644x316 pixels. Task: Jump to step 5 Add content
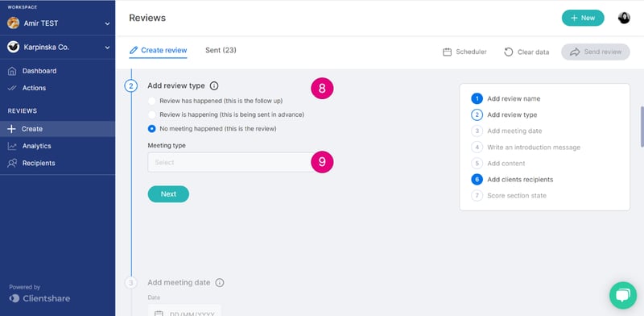498,164
